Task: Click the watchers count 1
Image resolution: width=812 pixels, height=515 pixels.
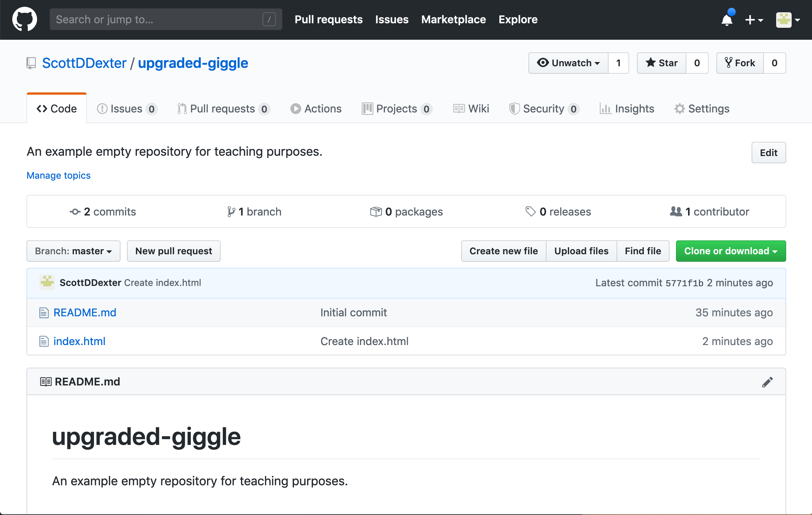Action: [x=619, y=63]
